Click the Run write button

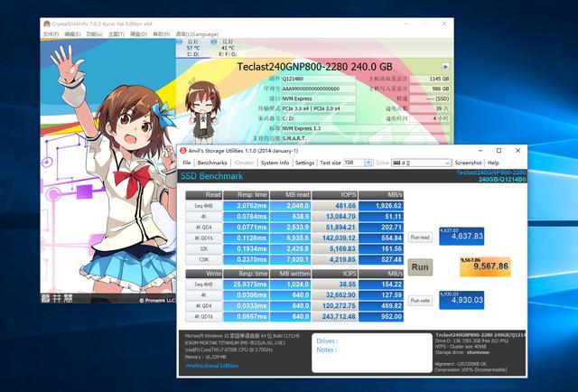pos(420,301)
